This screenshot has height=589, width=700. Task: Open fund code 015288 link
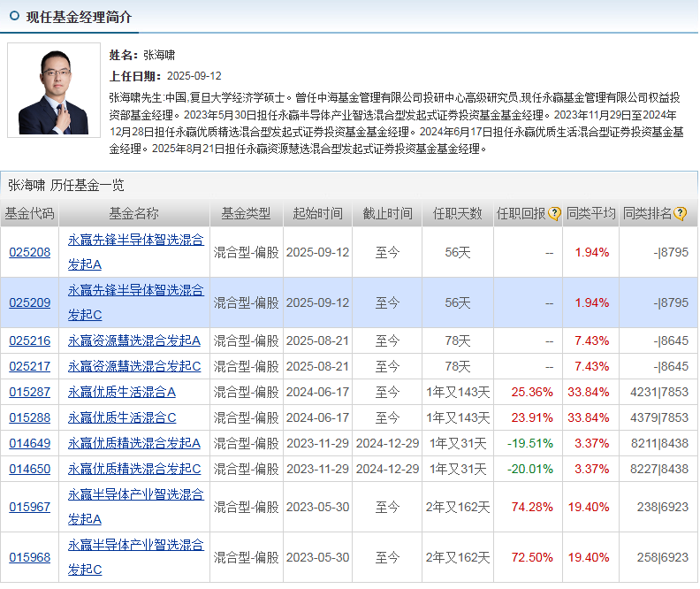click(30, 418)
